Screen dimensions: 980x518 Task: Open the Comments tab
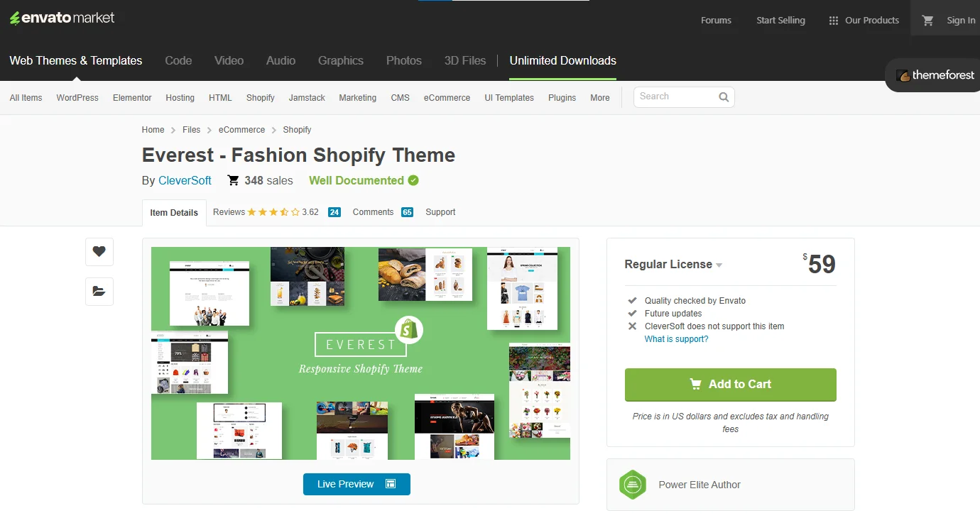coord(373,212)
